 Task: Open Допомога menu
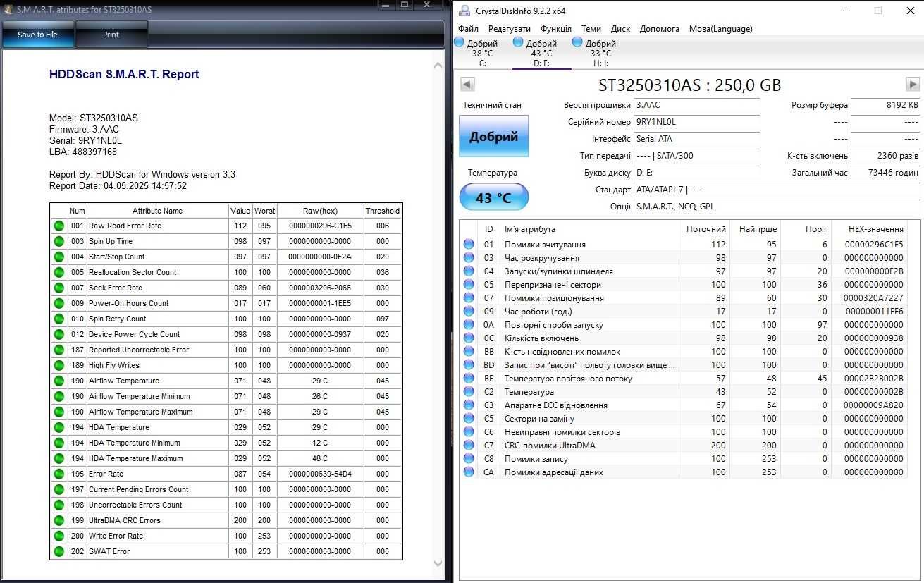tap(660, 29)
